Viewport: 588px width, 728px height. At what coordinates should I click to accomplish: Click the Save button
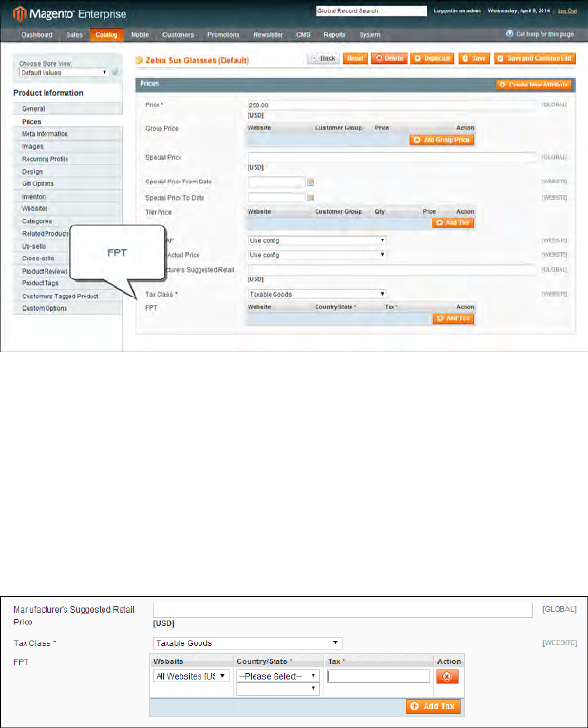coord(474,59)
